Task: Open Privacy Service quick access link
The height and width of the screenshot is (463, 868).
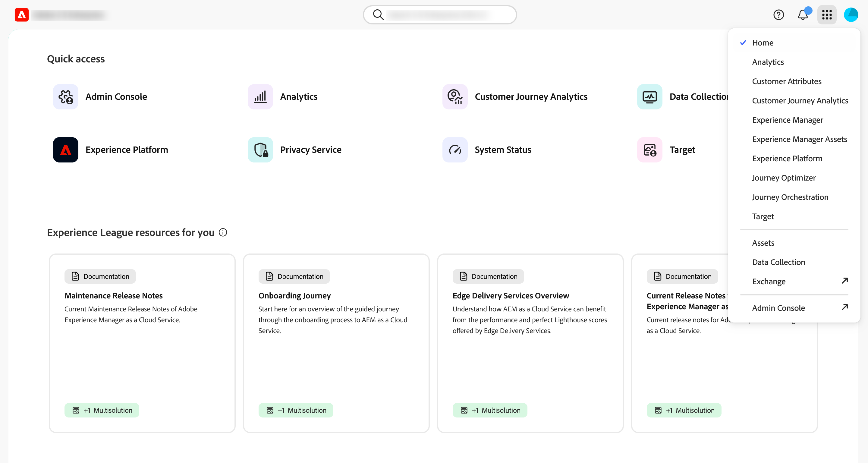Action: 311,150
